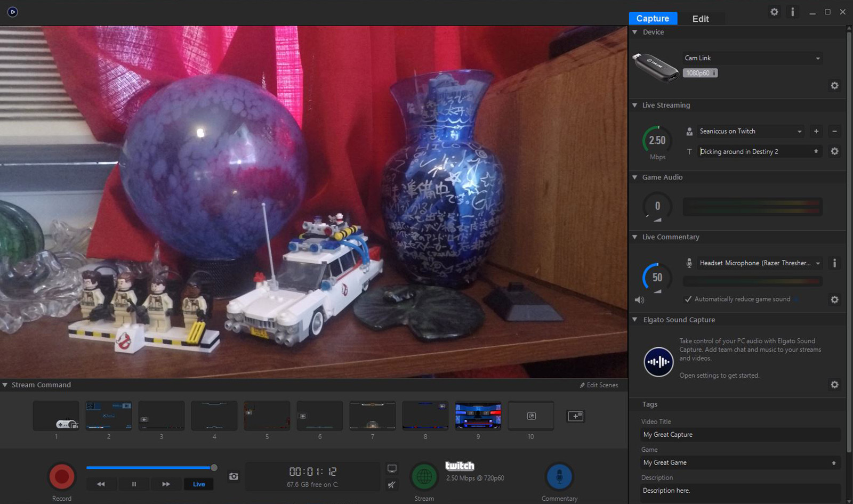Viewport: 853px width, 504px height.
Task: Open Live Streaming settings gear
Action: click(x=834, y=151)
